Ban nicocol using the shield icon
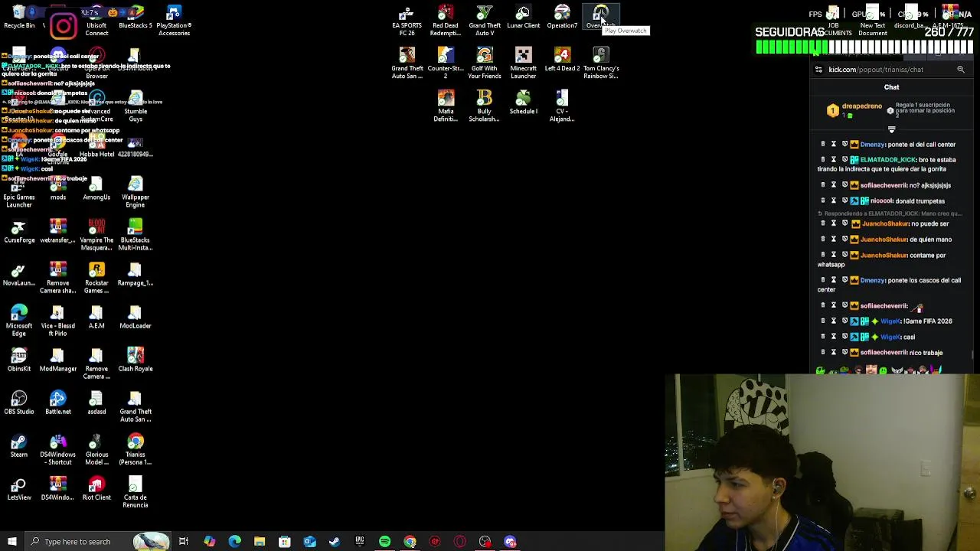 (844, 201)
